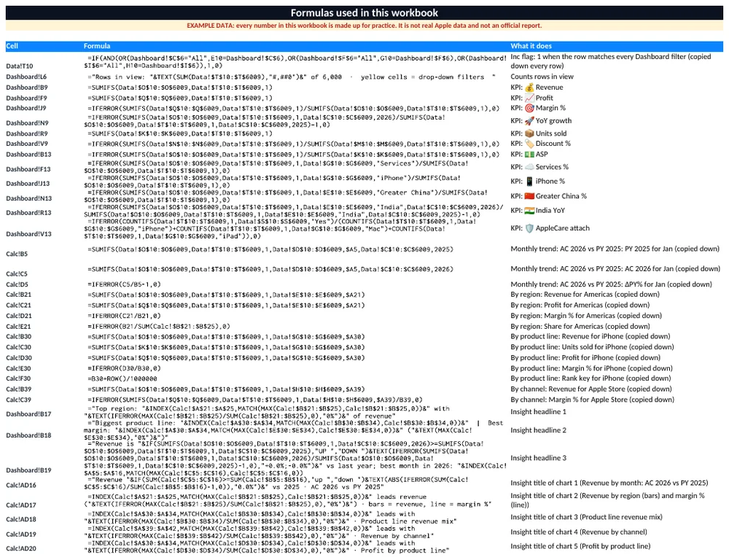Select the cell reference "Dashboard!N9"
729x560 pixels.
pos(28,123)
